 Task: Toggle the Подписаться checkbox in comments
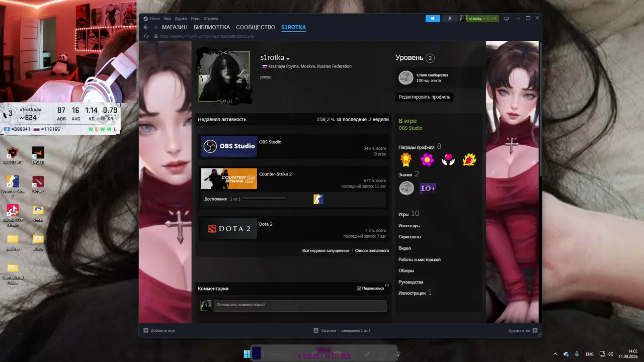[x=359, y=289]
